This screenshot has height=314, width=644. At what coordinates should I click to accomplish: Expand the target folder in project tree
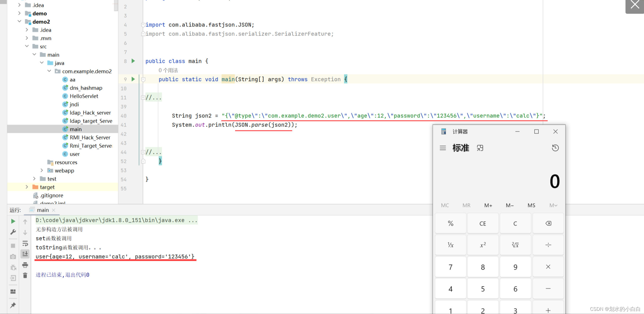point(27,187)
